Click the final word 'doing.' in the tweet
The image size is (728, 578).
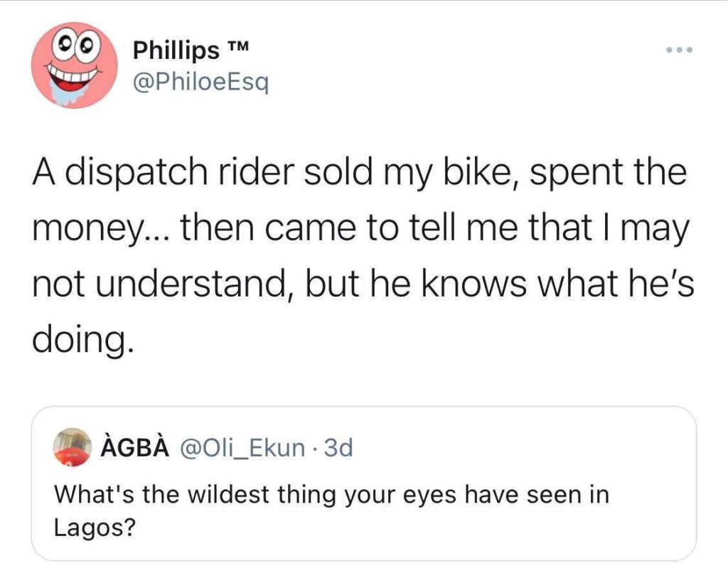pos(82,338)
